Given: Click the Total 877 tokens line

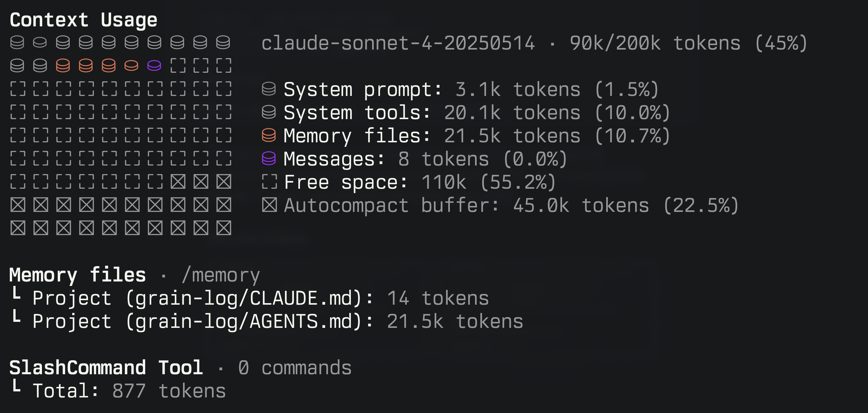Looking at the screenshot, I should (129, 391).
